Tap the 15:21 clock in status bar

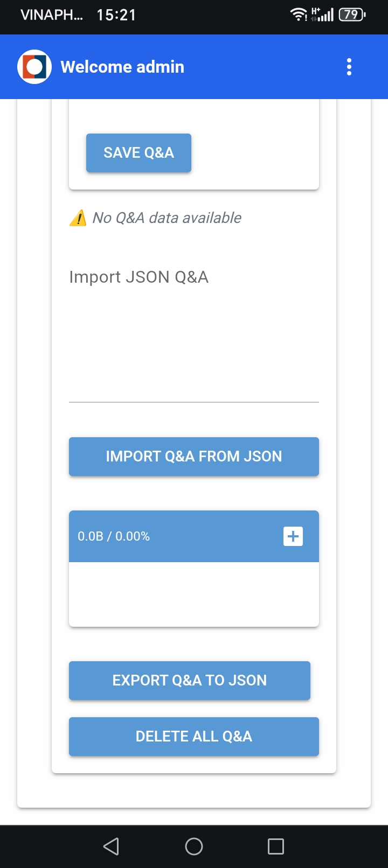point(116,15)
